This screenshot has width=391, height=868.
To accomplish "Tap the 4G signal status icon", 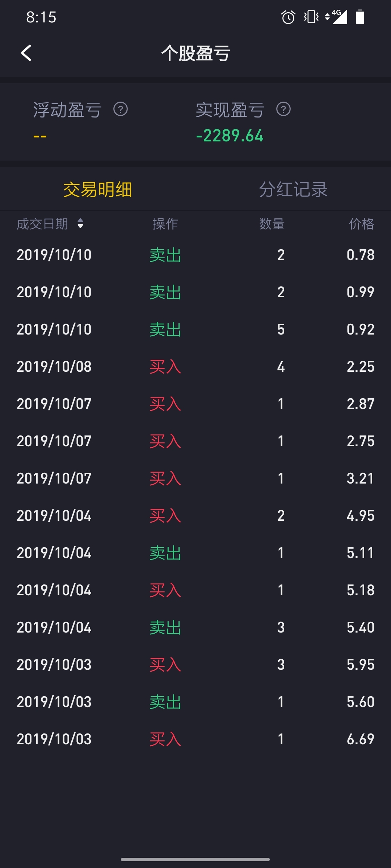I will point(337,17).
